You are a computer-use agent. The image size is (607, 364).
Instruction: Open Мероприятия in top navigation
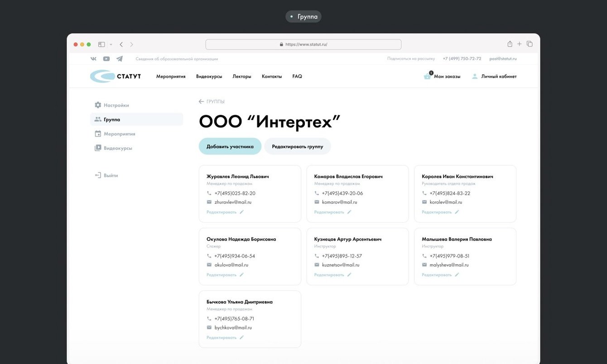(x=171, y=77)
